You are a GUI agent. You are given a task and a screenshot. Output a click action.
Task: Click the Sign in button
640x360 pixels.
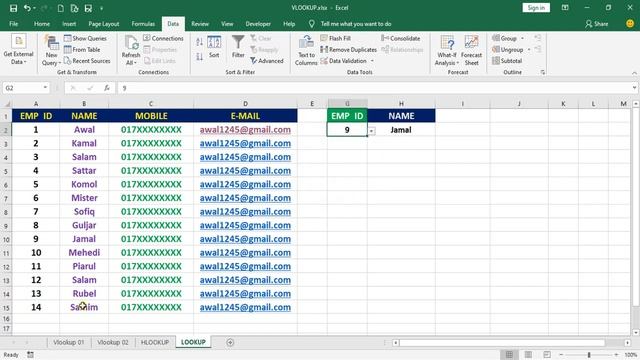tap(536, 8)
